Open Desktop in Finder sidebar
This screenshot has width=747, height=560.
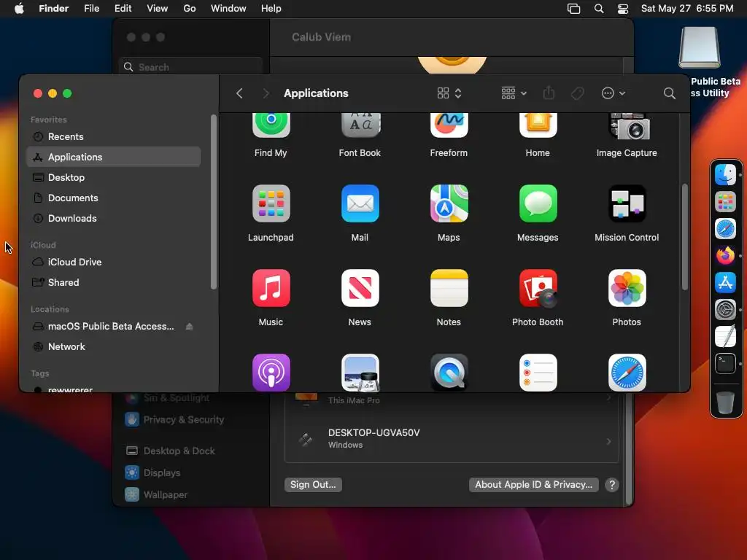coord(113,178)
